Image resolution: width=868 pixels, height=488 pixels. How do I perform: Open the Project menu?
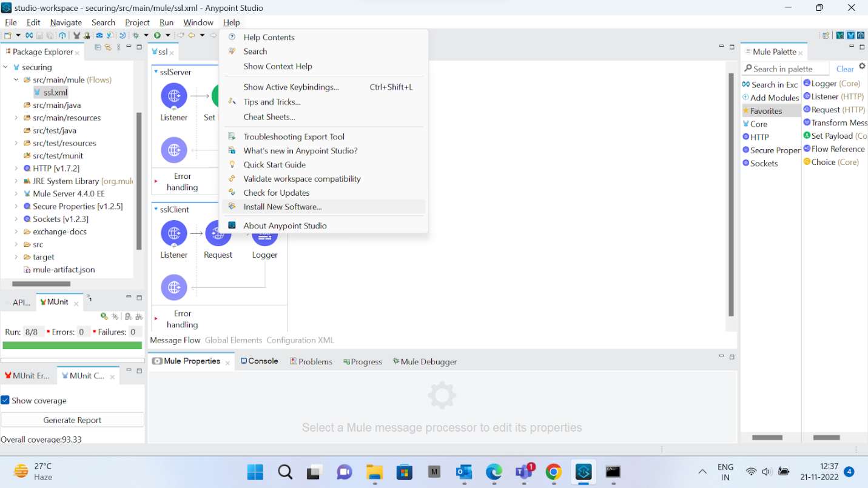tap(137, 22)
